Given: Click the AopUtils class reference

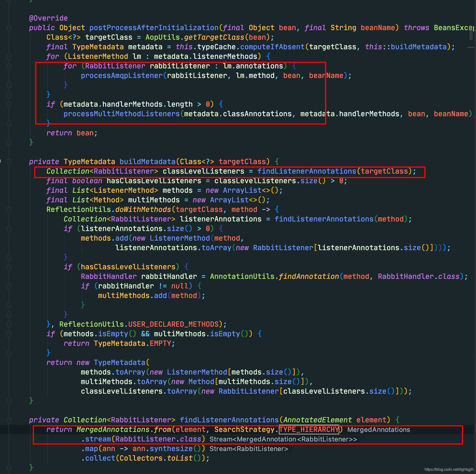Looking at the screenshot, I should 163,38.
